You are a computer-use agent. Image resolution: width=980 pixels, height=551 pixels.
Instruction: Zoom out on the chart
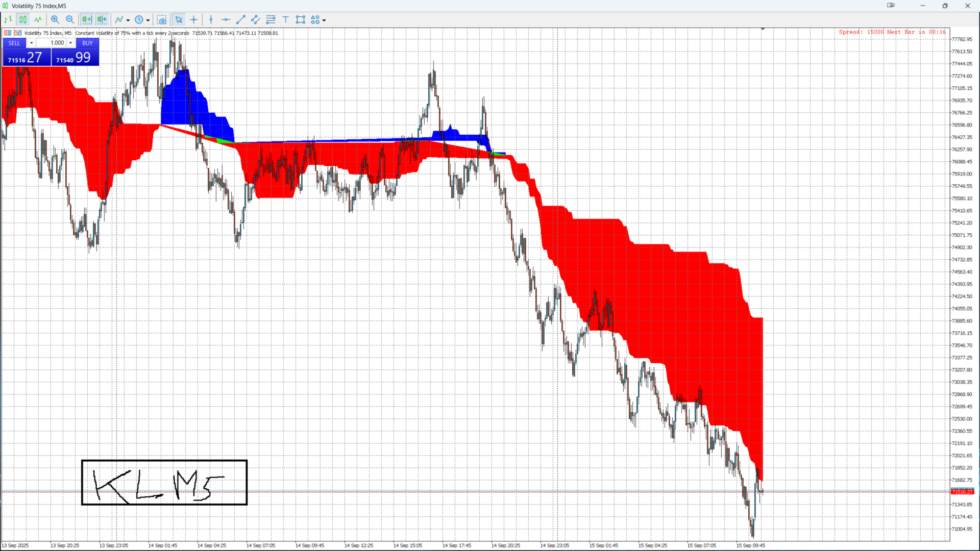point(70,20)
